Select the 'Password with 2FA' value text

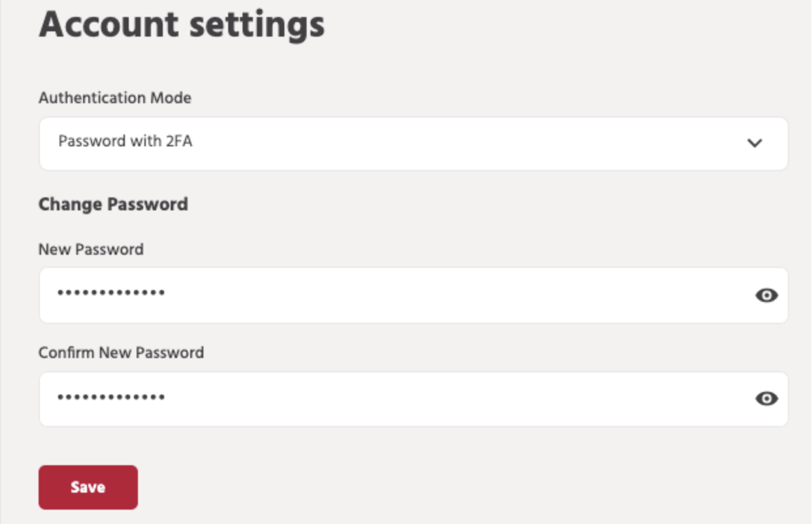125,141
